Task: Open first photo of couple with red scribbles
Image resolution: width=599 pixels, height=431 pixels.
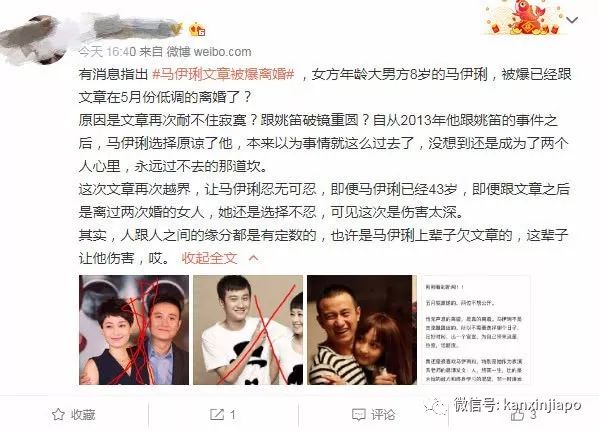Action: click(134, 330)
